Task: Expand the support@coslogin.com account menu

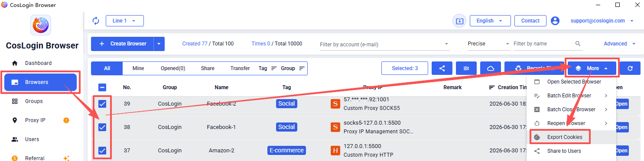Action: [x=602, y=21]
